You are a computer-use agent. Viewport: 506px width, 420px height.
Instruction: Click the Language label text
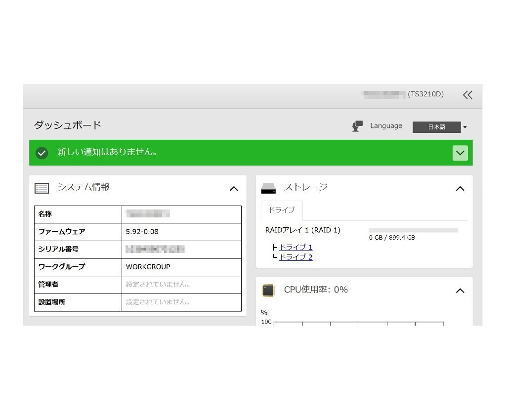point(386,126)
